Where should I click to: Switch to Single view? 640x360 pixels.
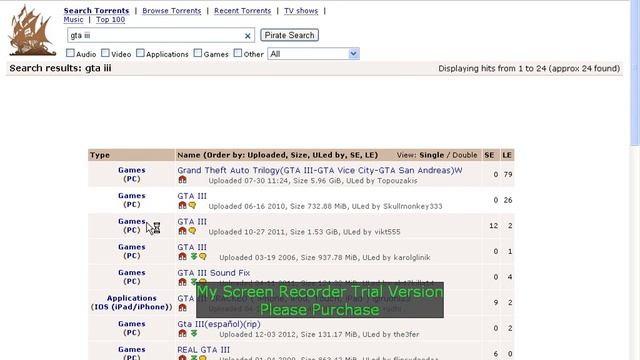(x=431, y=155)
